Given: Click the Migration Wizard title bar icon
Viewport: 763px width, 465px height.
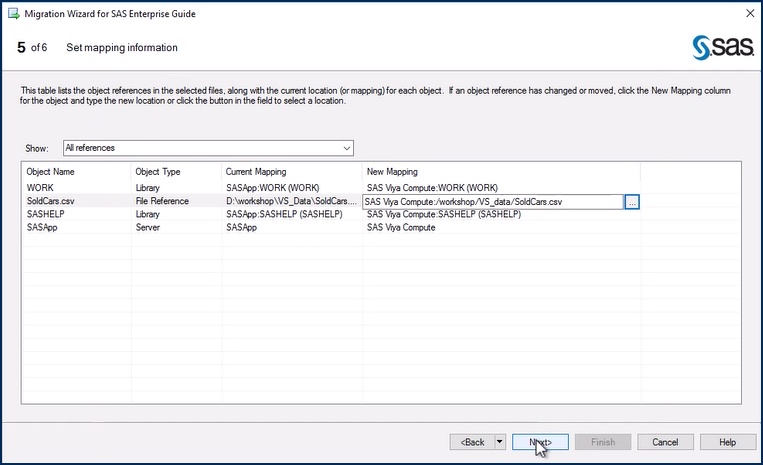Looking at the screenshot, I should coord(13,14).
